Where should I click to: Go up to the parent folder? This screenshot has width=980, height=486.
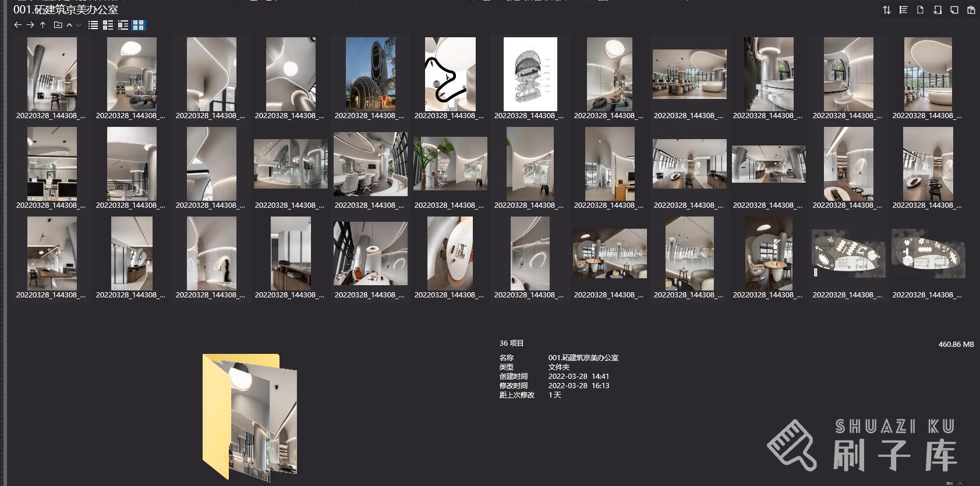coord(43,25)
